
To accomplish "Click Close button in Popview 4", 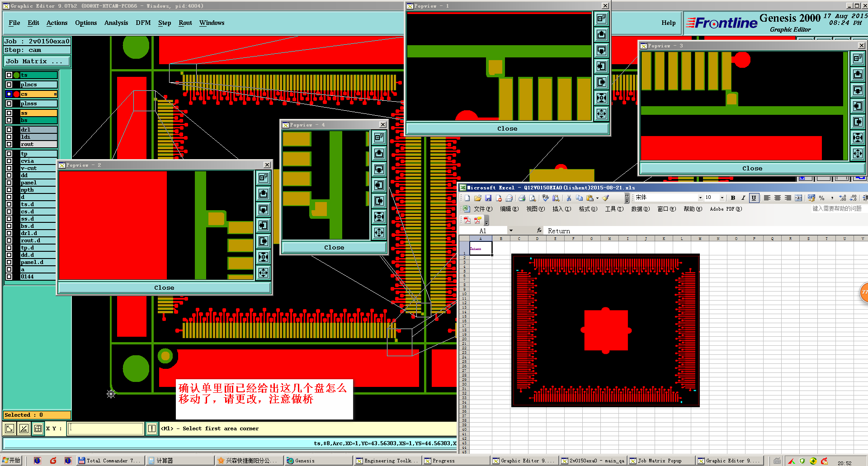I will 334,247.
